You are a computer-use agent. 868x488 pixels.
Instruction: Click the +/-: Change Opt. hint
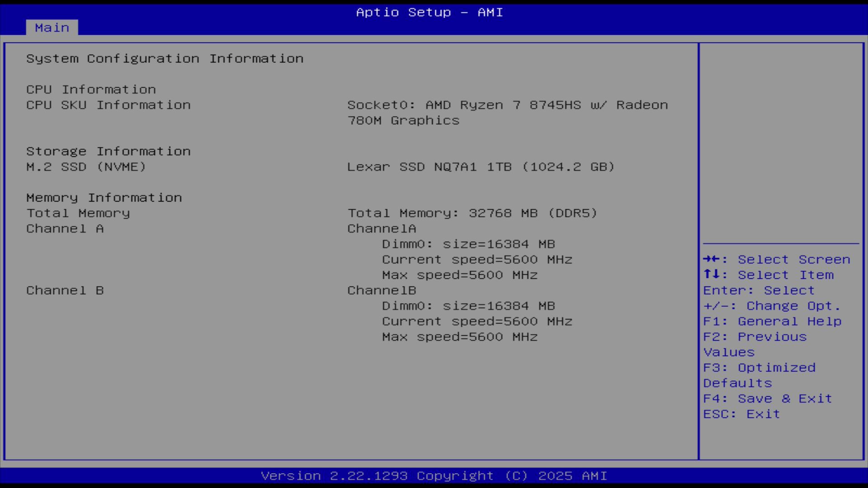[772, 306]
